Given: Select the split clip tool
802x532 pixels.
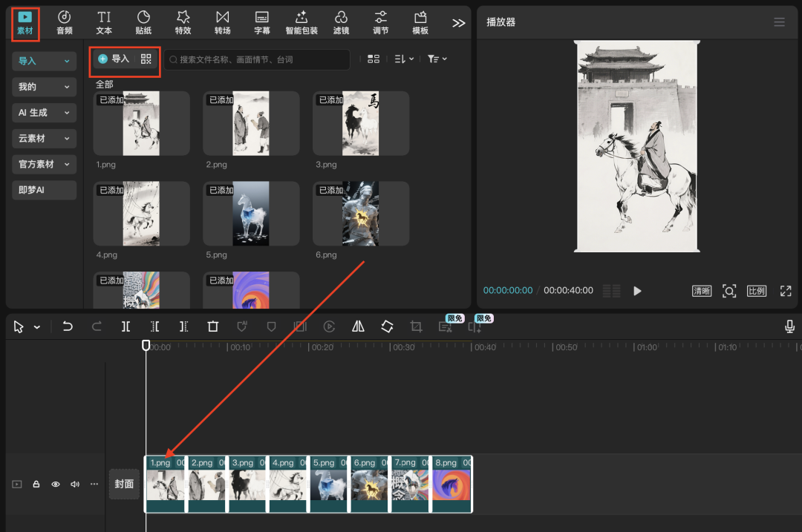Looking at the screenshot, I should (x=126, y=326).
